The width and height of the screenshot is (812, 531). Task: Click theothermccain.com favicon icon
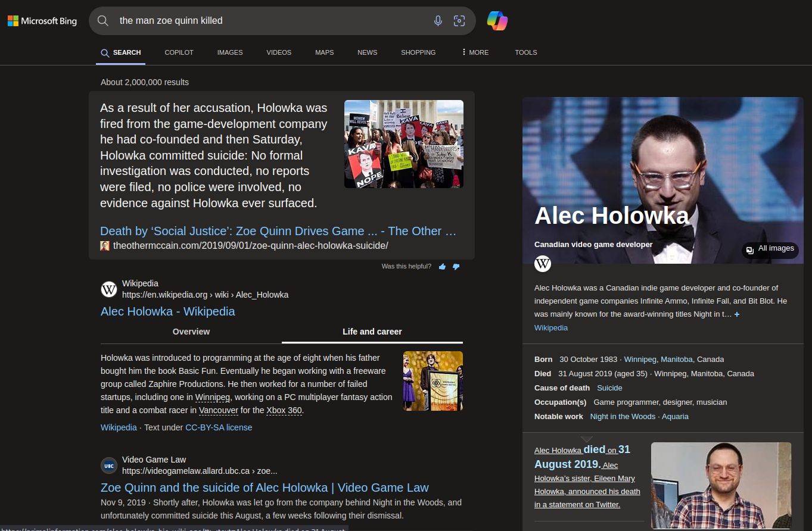[105, 246]
